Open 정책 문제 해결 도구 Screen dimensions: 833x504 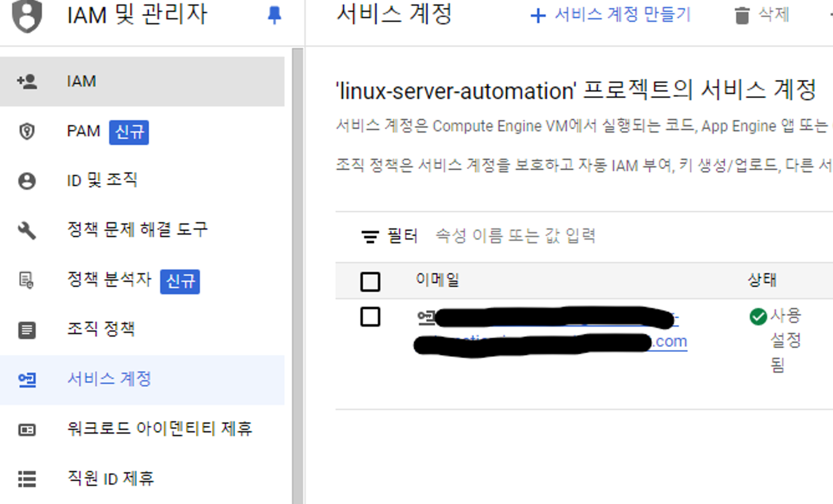142,231
